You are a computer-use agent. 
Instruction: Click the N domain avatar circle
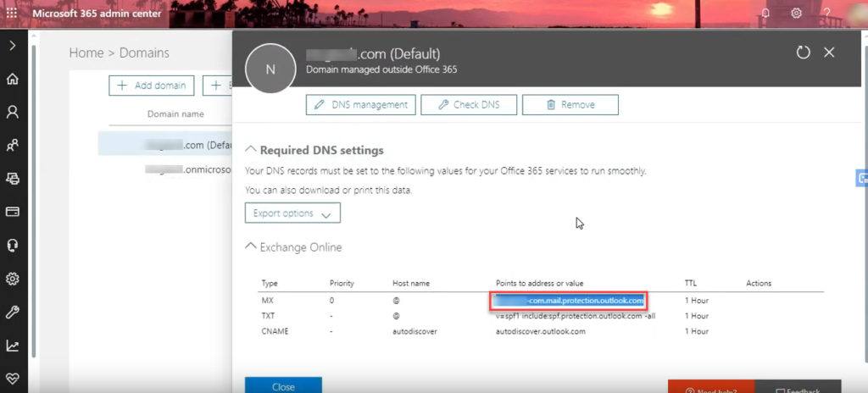click(270, 69)
